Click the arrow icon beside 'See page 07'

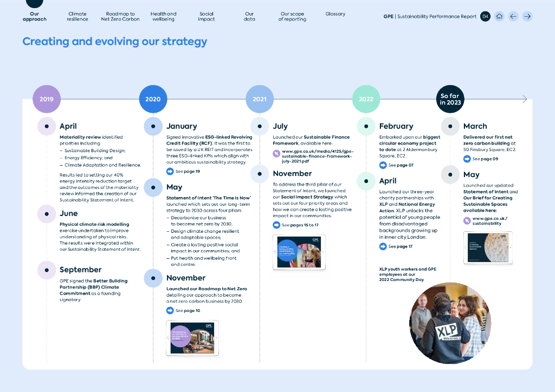[383, 165]
